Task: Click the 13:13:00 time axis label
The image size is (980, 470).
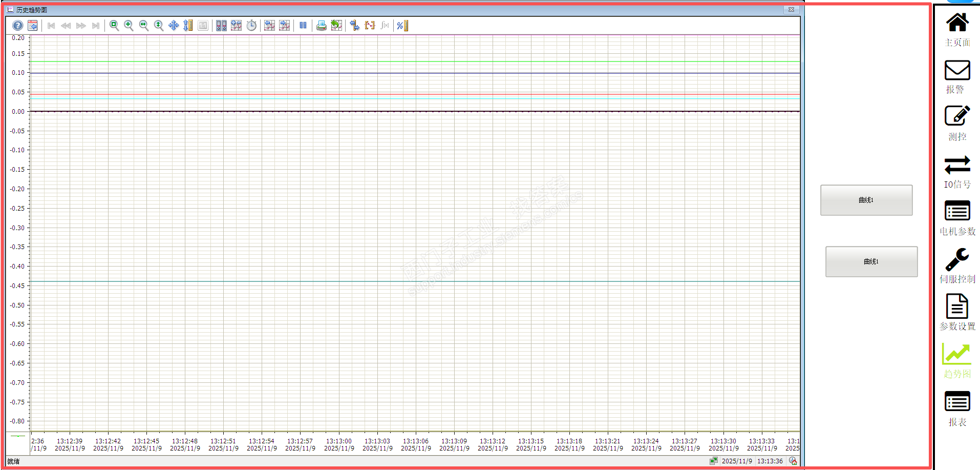Action: (339, 441)
